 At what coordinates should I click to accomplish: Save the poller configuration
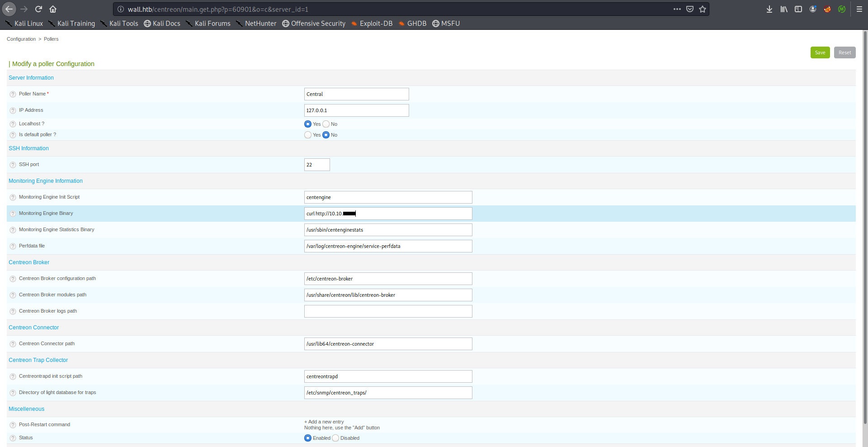point(820,52)
